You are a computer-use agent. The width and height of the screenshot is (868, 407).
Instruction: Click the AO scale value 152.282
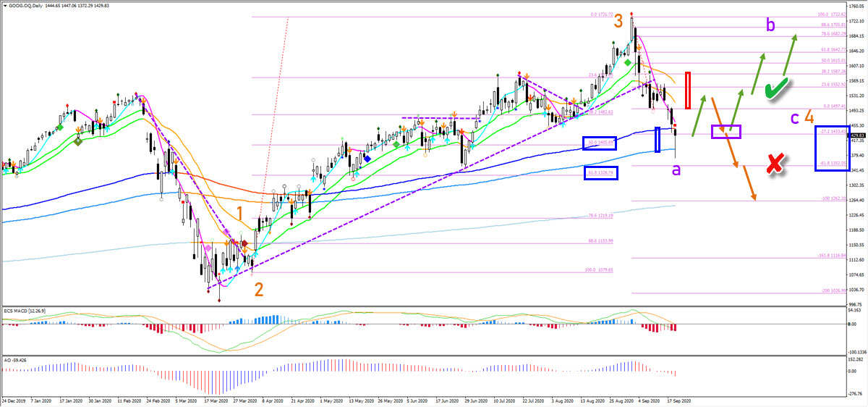click(857, 358)
